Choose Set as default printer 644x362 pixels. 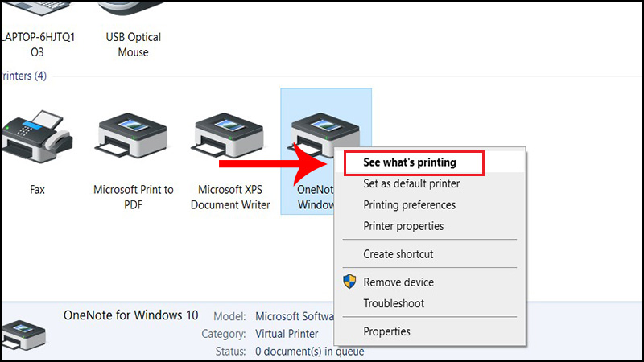[x=411, y=183]
